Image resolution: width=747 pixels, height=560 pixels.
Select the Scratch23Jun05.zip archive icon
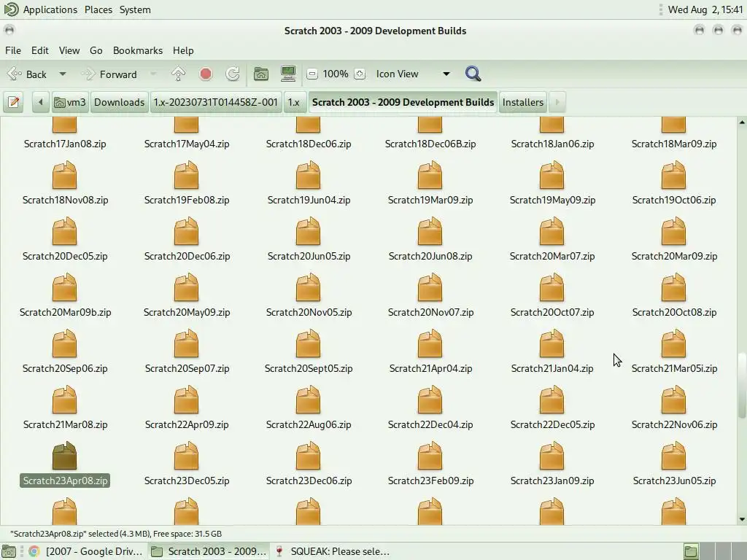pos(673,456)
